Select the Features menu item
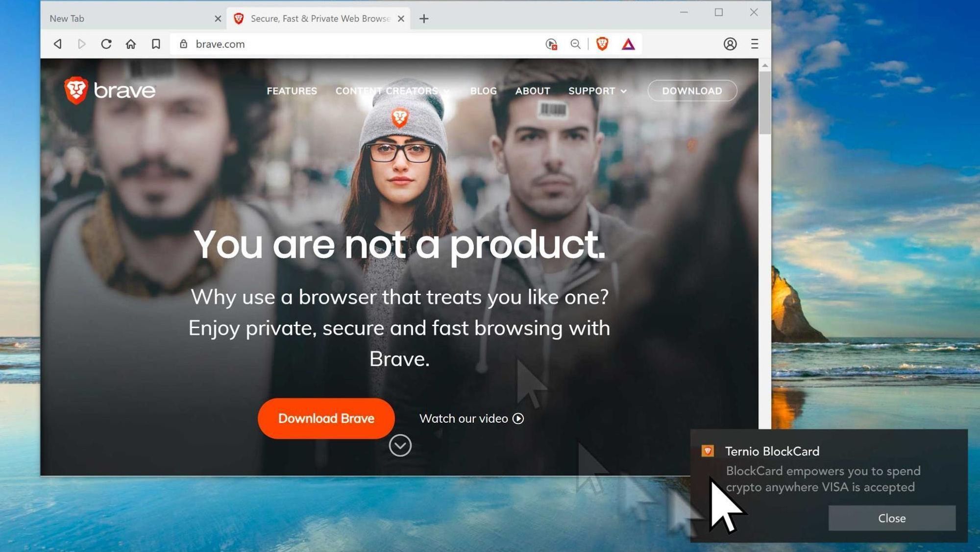 [292, 90]
